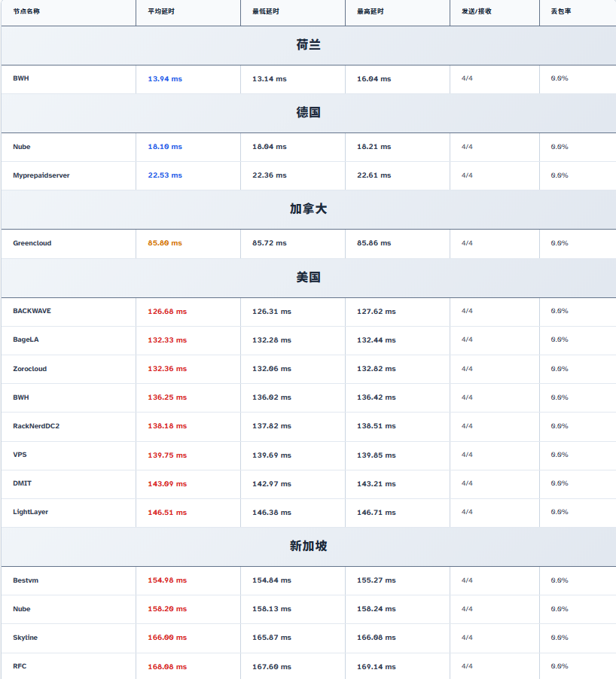Toggle the 加拿大 region group header
Viewport: 616px width, 679px height.
pos(308,209)
